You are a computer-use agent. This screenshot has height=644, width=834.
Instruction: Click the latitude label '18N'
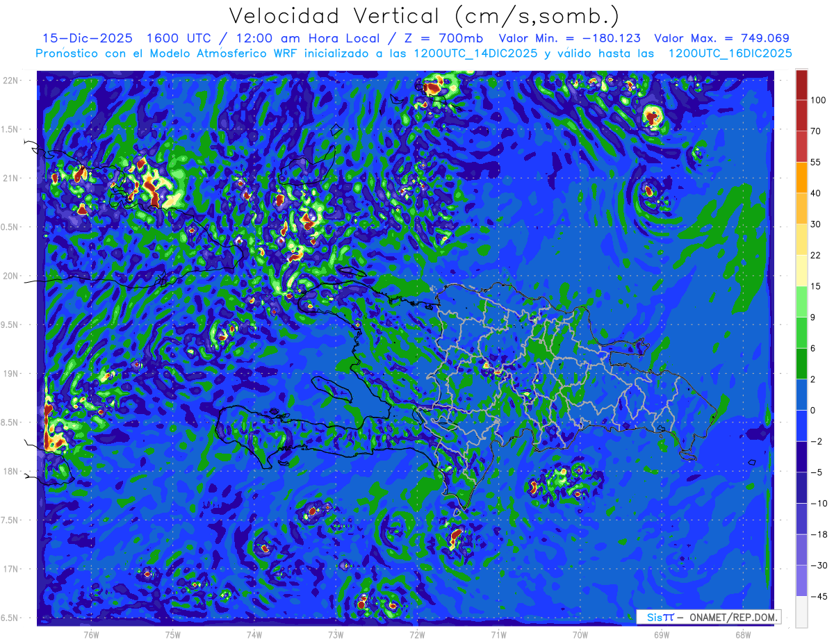coord(11,471)
